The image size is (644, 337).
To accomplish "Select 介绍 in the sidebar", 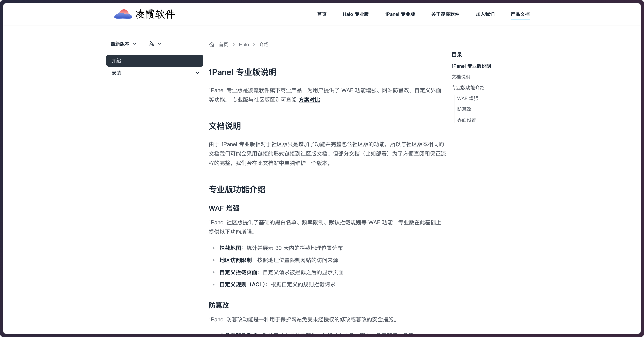I will 154,61.
